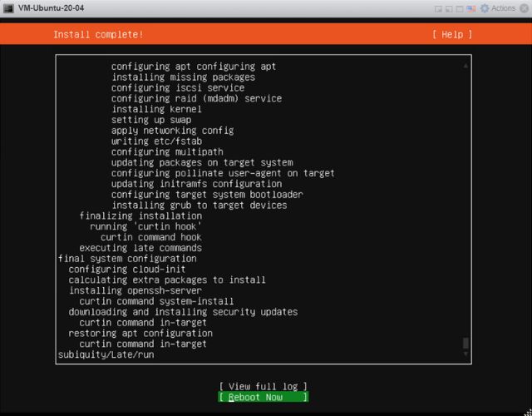Click the VM console icon in title bar
Image resolution: width=532 pixels, height=416 pixels.
8,8
